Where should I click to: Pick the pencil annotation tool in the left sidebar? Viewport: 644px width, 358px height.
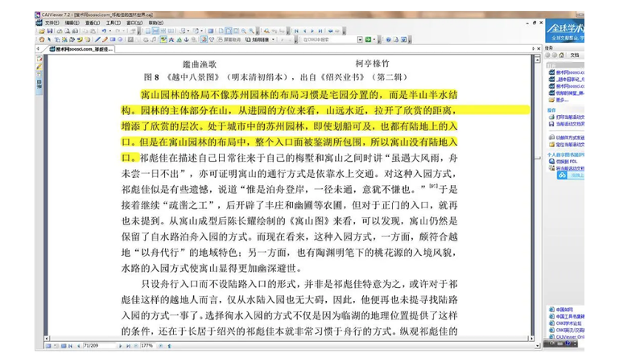pos(39,68)
